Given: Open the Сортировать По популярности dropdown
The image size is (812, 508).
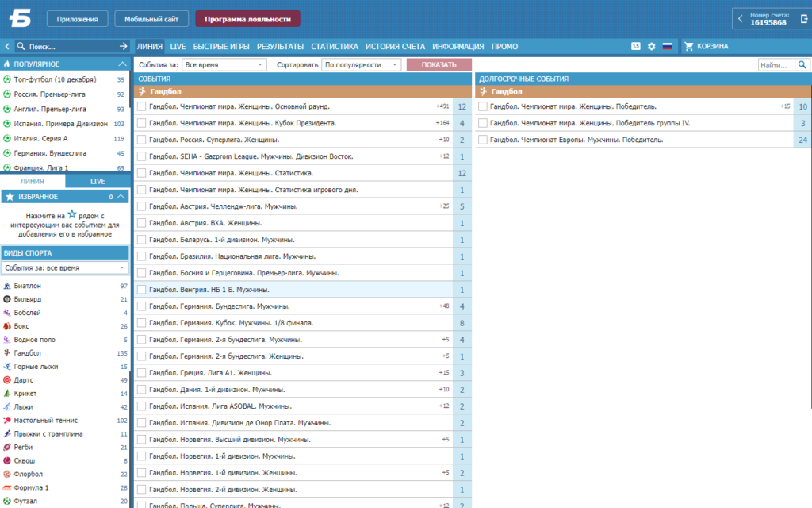Looking at the screenshot, I should pos(361,65).
